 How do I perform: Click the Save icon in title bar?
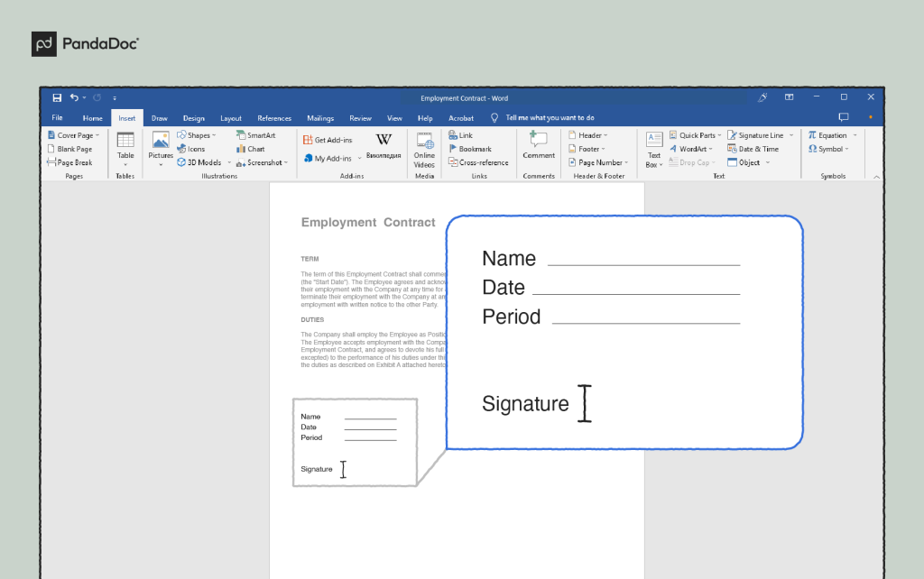tap(57, 97)
